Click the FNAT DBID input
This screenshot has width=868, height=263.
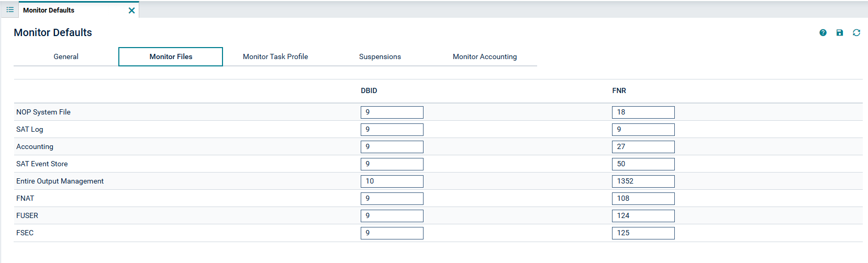pyautogui.click(x=392, y=198)
